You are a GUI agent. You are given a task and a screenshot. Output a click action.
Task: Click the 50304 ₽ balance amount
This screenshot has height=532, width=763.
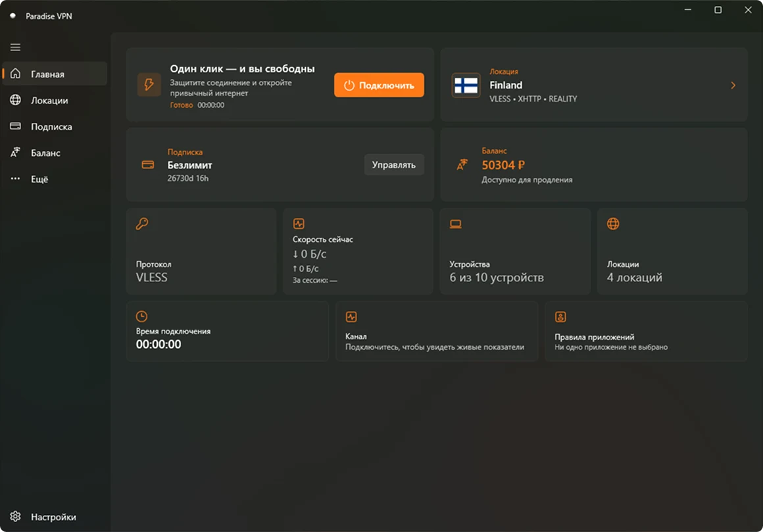pos(503,165)
